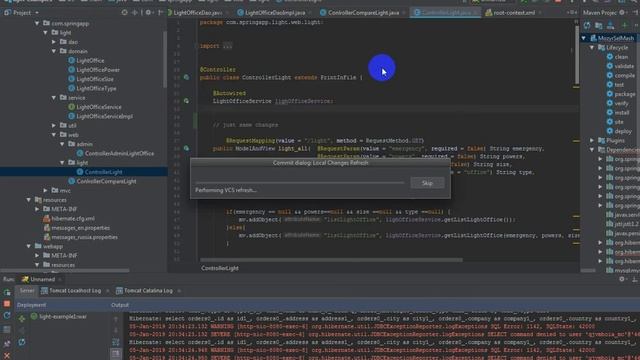640x360 pixels.
Task: Select the Server tab in the Run panel
Action: point(27,291)
